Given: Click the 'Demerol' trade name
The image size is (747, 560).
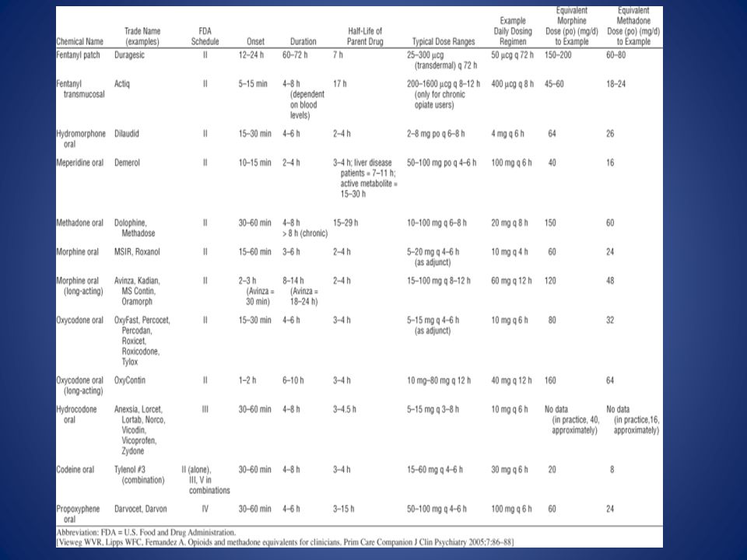Looking at the screenshot, I should [x=127, y=163].
